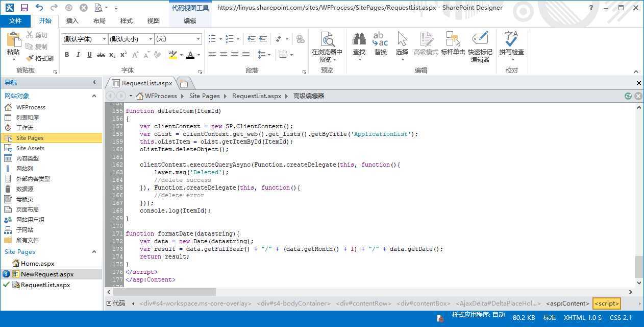Viewport: 644px width, 327px height.
Task: Click the Replace (替换) icon
Action: 381,39
